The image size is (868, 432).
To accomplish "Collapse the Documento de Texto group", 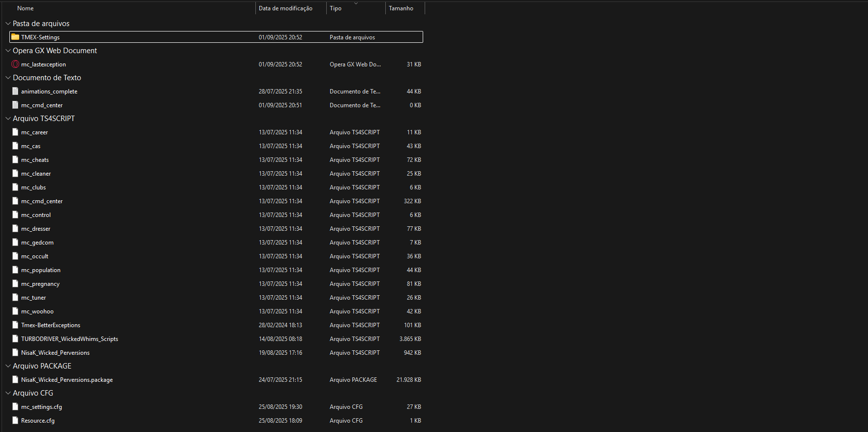I will (8, 77).
